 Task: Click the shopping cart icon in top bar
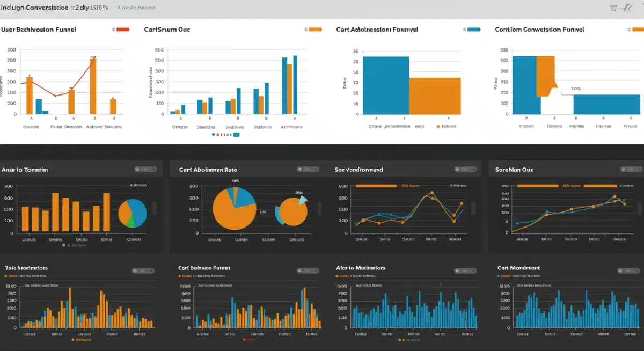click(613, 8)
